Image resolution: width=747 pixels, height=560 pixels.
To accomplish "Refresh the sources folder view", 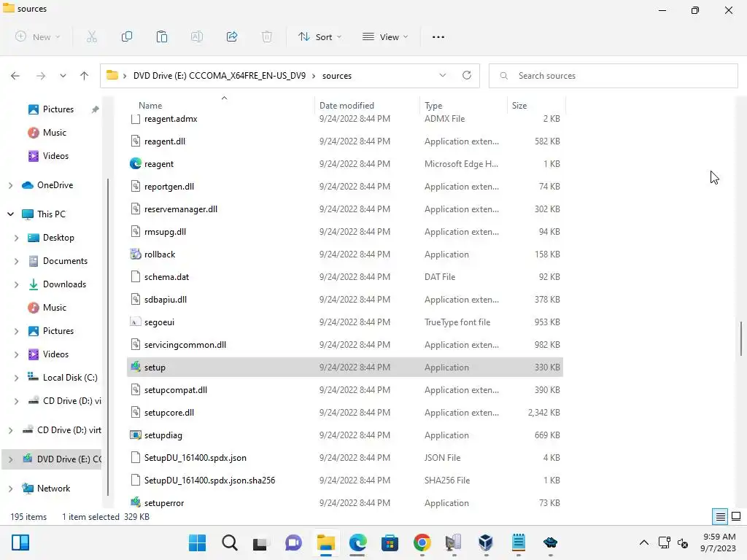I will [467, 75].
